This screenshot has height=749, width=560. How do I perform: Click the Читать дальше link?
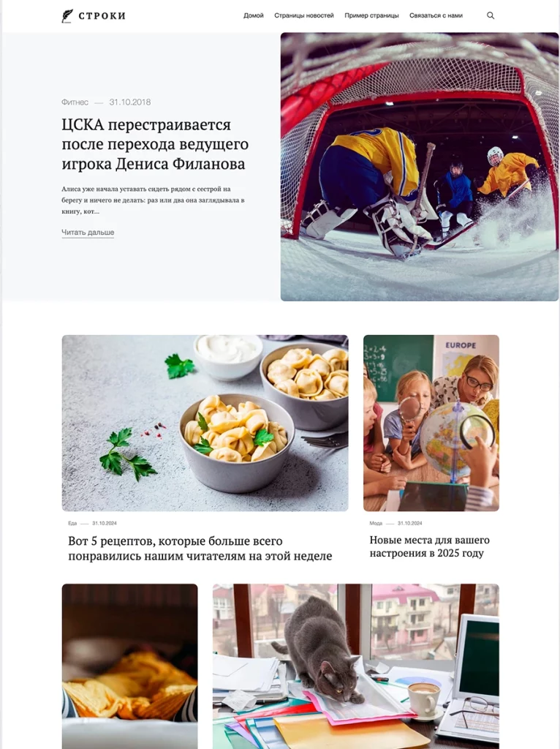(88, 232)
